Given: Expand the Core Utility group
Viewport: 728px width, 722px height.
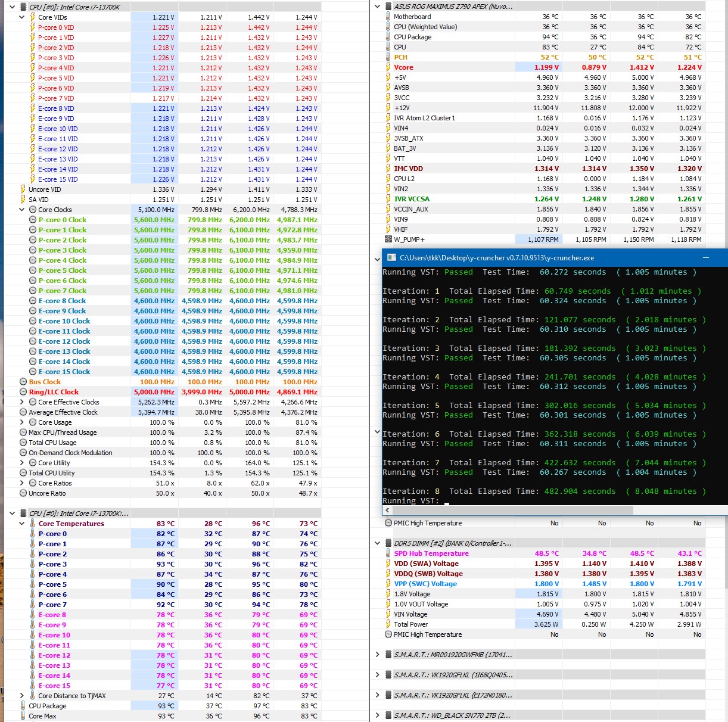Looking at the screenshot, I should coord(22,463).
